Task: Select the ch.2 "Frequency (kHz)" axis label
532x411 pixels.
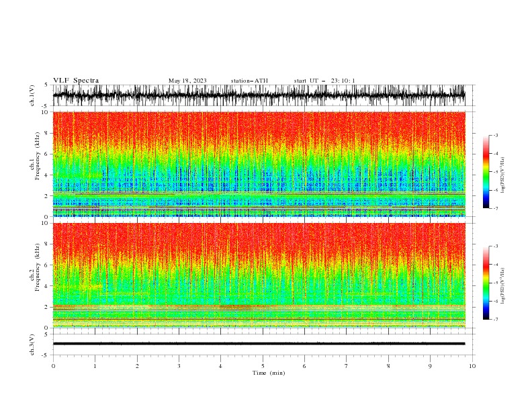Action: 38,267
